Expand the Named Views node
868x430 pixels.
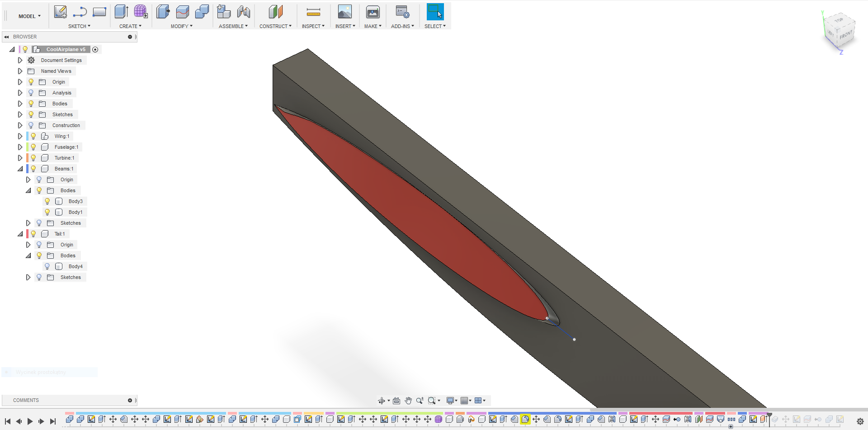tap(20, 71)
